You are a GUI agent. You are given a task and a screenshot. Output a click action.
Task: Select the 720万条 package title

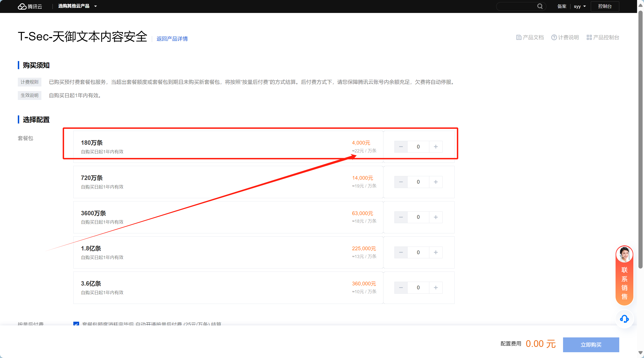click(x=92, y=178)
